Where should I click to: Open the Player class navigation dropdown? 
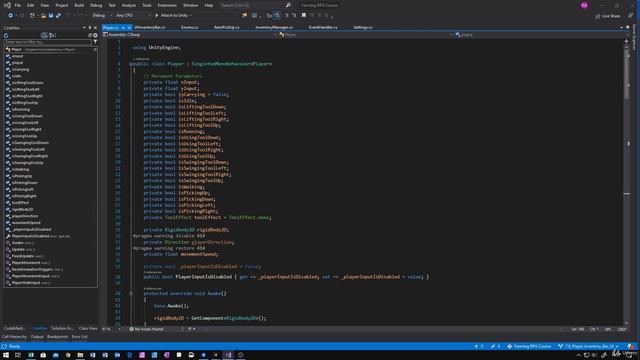(366, 35)
